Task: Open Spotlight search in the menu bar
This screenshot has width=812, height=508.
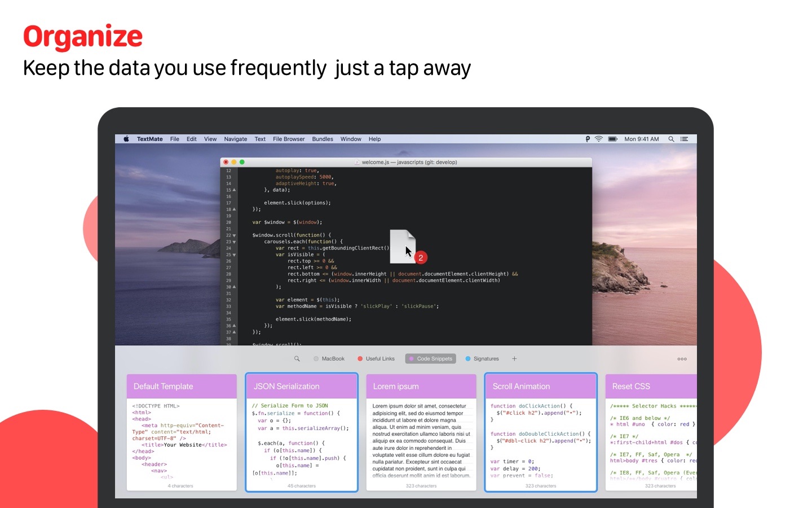Action: 671,139
